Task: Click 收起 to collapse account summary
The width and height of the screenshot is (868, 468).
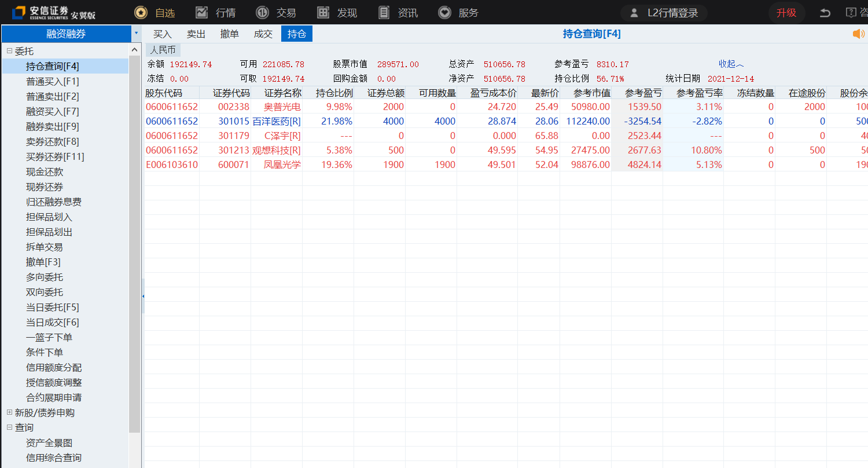Action: coord(731,64)
